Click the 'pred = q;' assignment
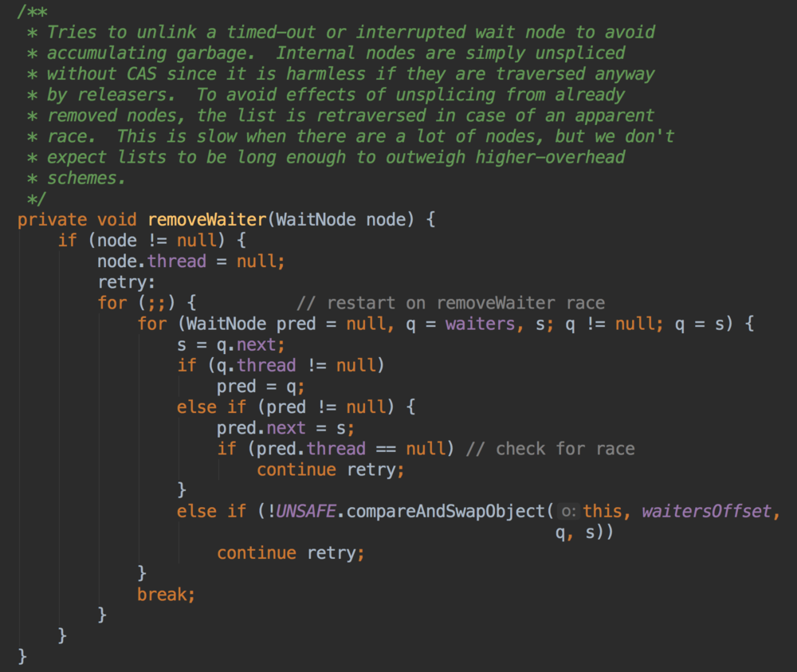The height and width of the screenshot is (672, 797). click(x=261, y=387)
